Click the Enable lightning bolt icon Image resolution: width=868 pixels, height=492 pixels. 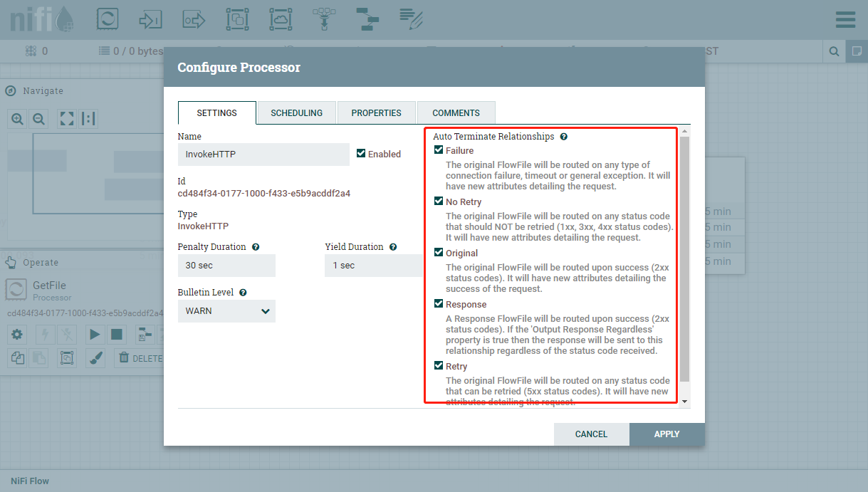45,334
